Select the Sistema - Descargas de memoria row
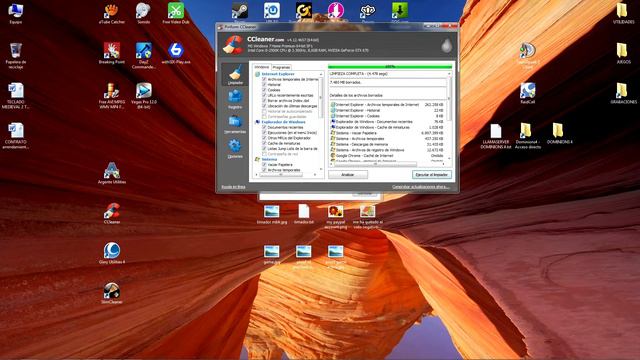This screenshot has width=640, height=360. pyautogui.click(x=387, y=144)
